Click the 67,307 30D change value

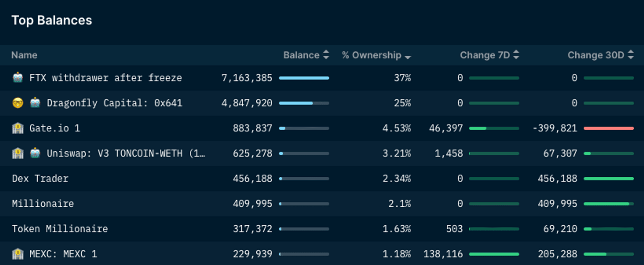pyautogui.click(x=561, y=153)
